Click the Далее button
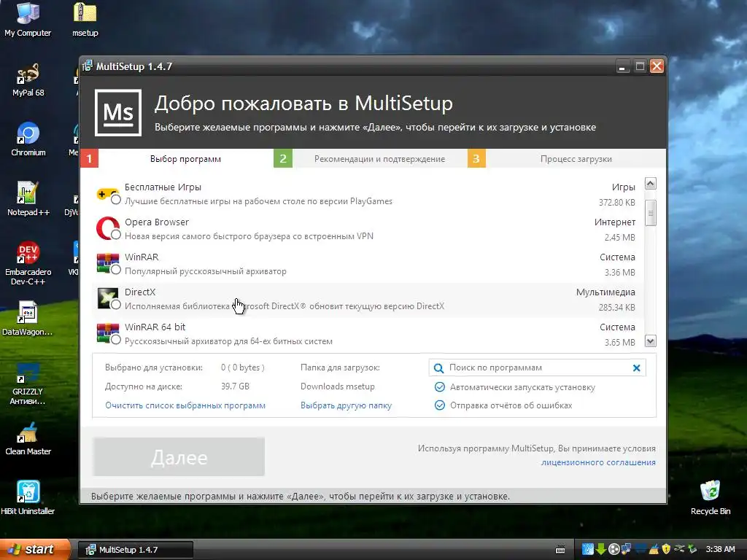 coord(179,457)
